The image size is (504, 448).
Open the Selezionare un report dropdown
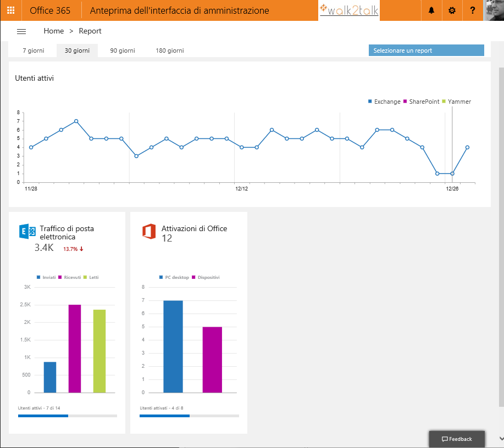(426, 51)
